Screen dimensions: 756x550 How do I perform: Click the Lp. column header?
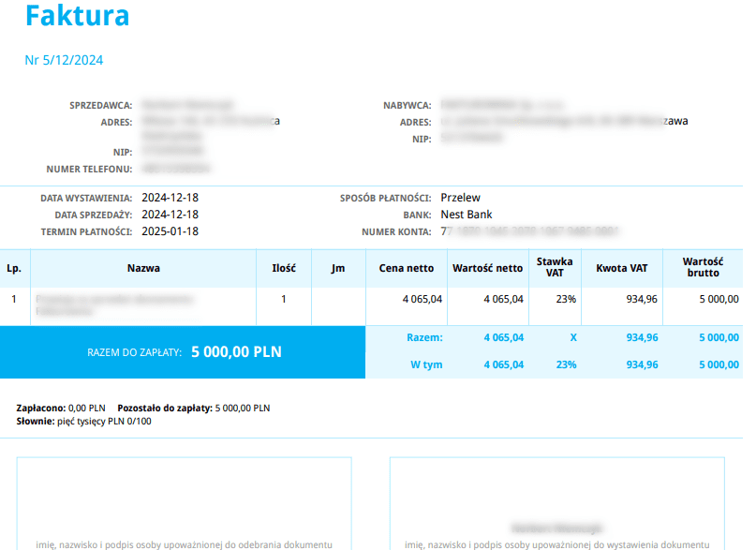pos(14,268)
